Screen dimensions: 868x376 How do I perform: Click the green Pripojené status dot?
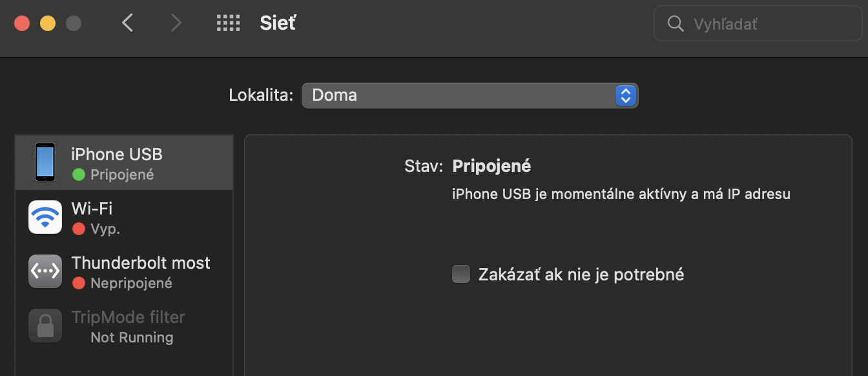click(79, 174)
